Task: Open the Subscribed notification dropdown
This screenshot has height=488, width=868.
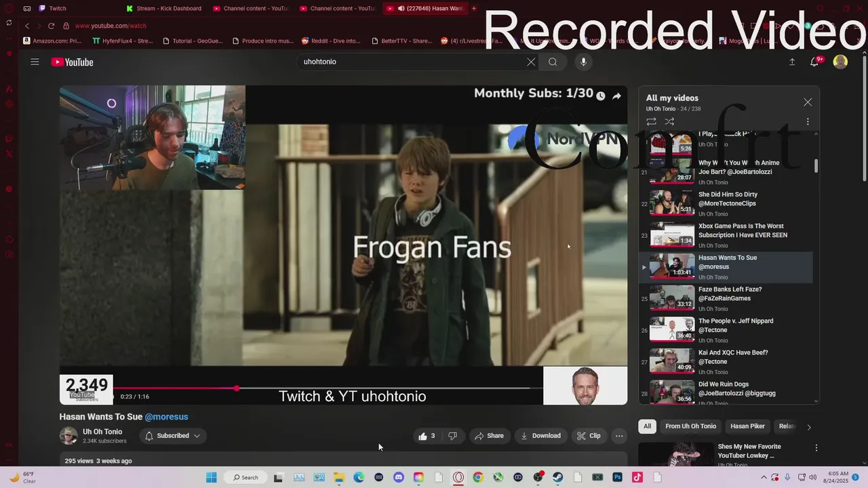Action: tap(172, 436)
